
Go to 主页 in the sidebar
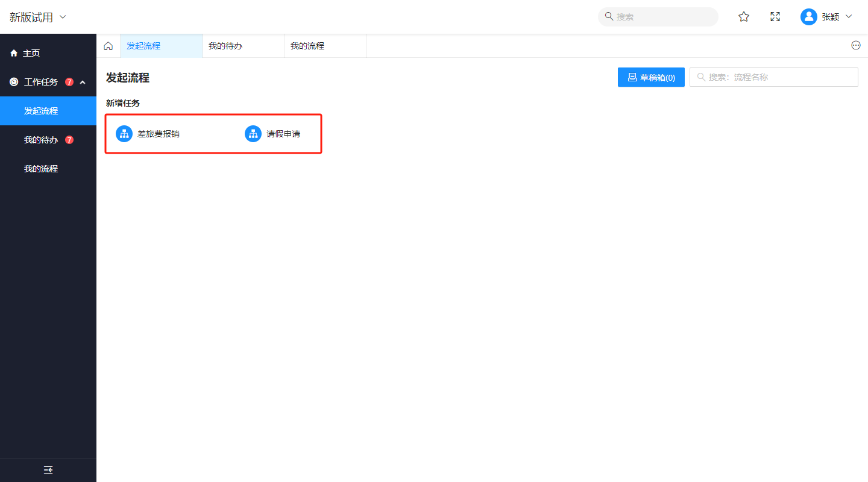click(31, 53)
